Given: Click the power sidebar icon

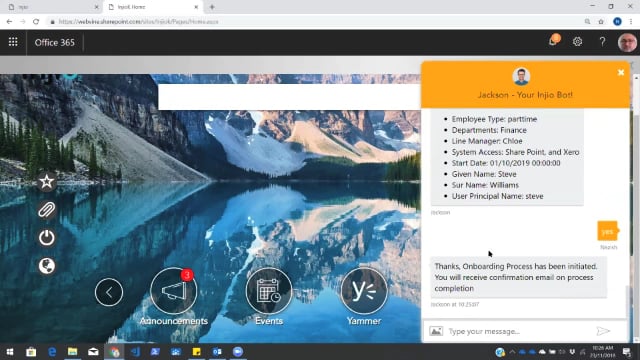Looking at the screenshot, I should coord(47,238).
